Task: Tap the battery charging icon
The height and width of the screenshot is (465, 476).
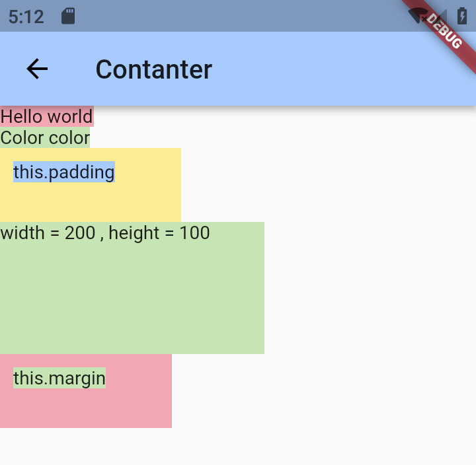Action: pyautogui.click(x=461, y=16)
